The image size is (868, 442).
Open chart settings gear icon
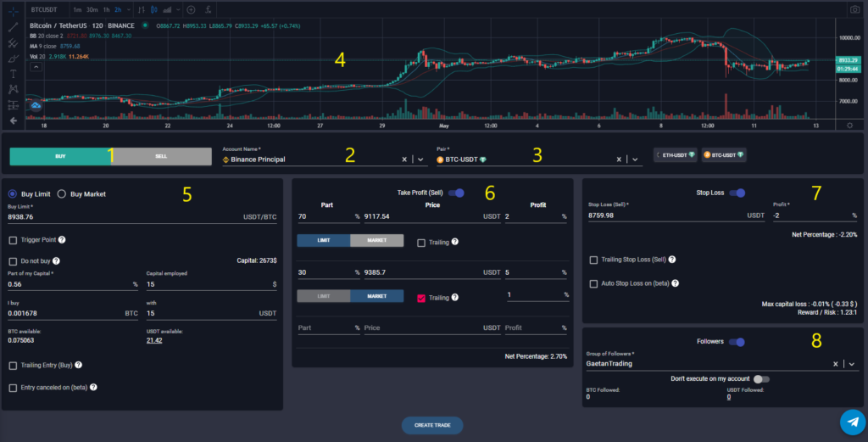849,125
